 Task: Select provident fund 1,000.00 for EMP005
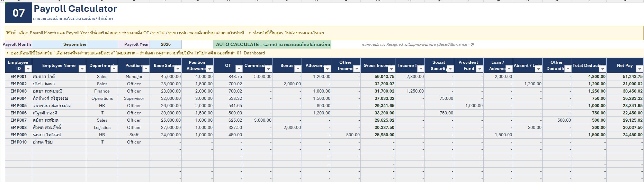[469, 106]
